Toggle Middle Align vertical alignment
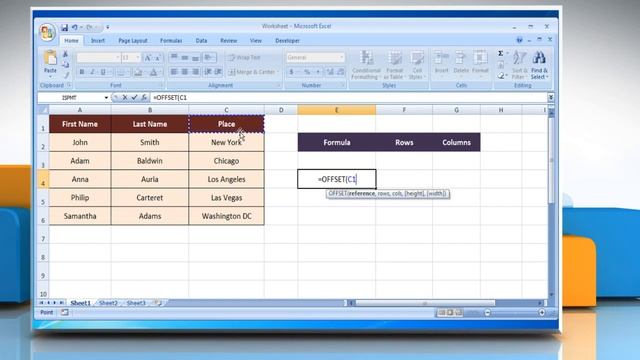This screenshot has height=360, width=640. [185, 58]
